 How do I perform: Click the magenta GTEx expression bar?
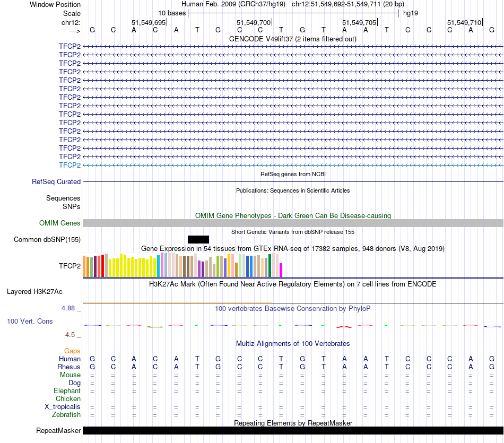click(x=281, y=270)
